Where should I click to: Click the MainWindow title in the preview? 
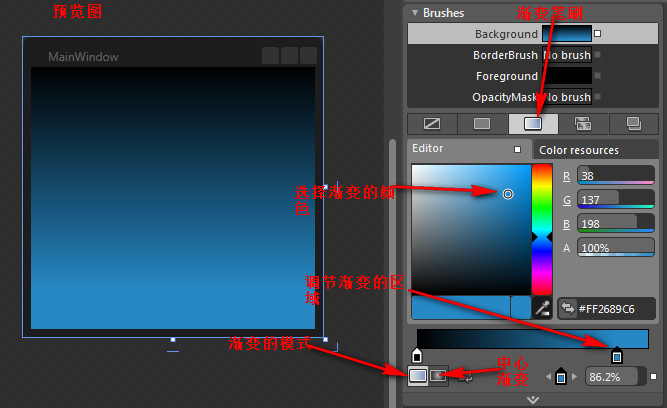pos(83,57)
